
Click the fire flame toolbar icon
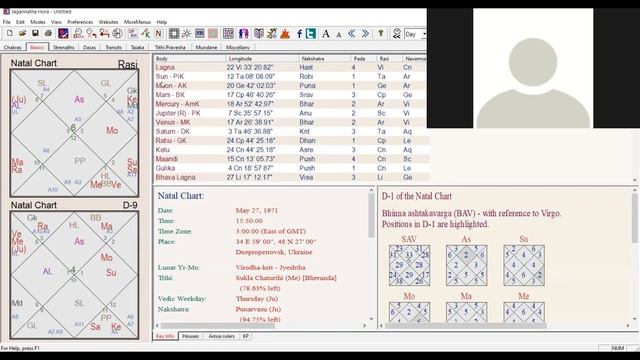pos(285,33)
